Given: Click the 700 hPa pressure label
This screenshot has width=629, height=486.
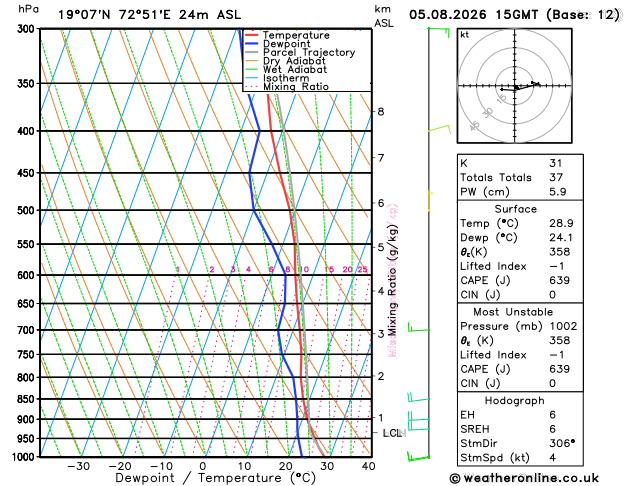Looking at the screenshot, I should [x=28, y=330].
